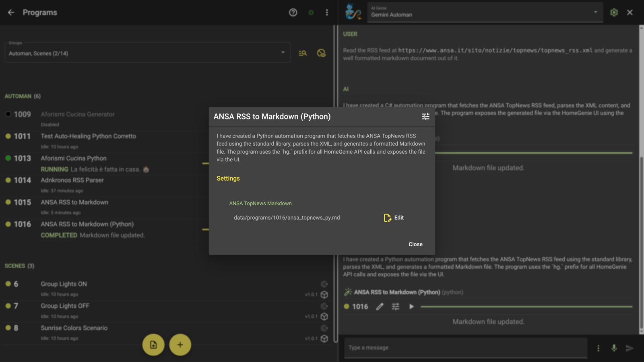Open the AI Genie settings gear

(x=614, y=12)
